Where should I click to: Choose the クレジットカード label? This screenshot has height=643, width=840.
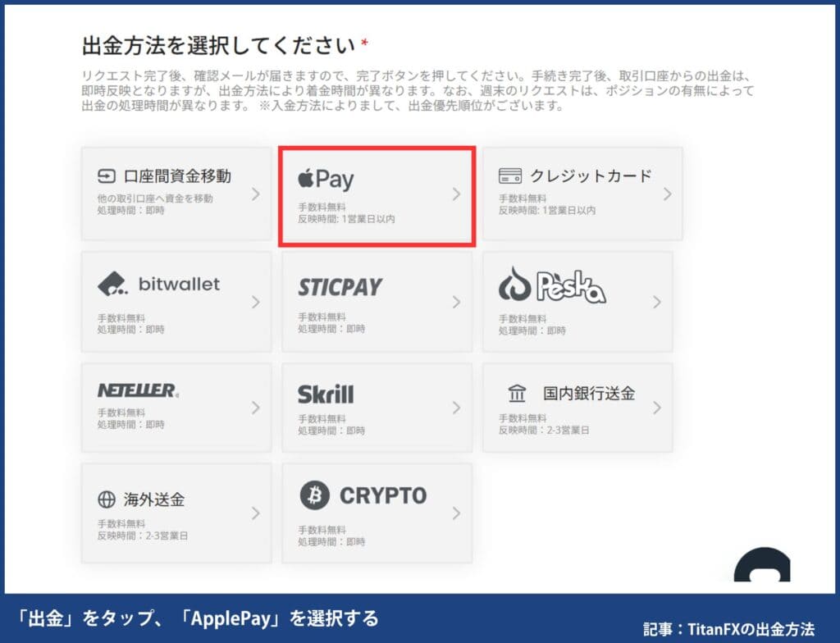(x=591, y=176)
